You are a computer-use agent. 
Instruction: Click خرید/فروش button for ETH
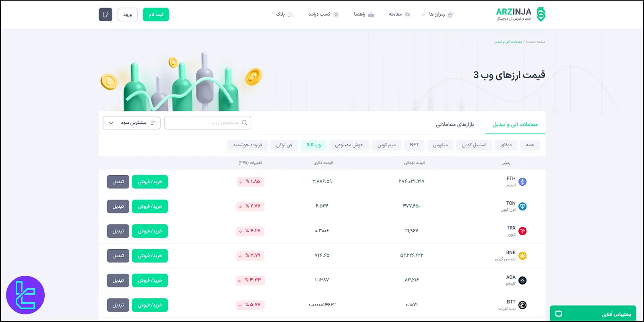150,182
